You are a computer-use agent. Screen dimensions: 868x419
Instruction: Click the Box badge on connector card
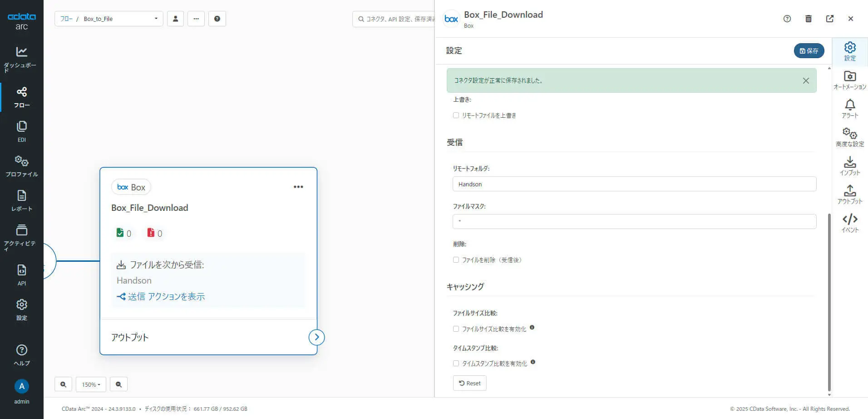pos(131,187)
